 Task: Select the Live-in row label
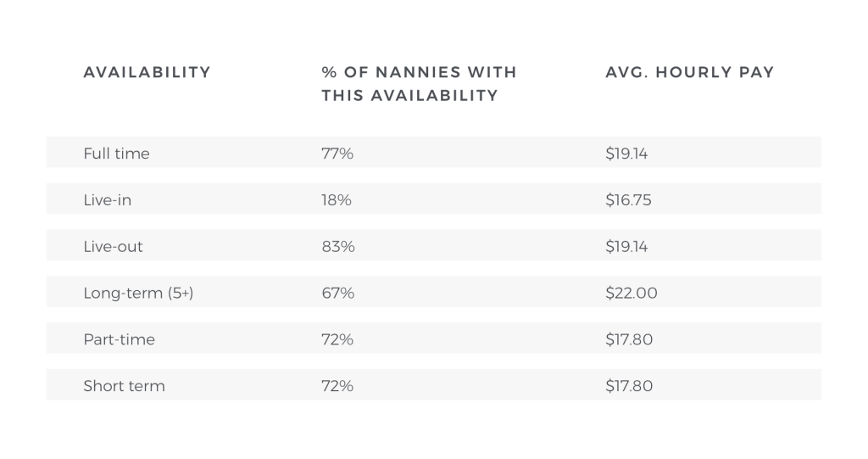point(107,200)
